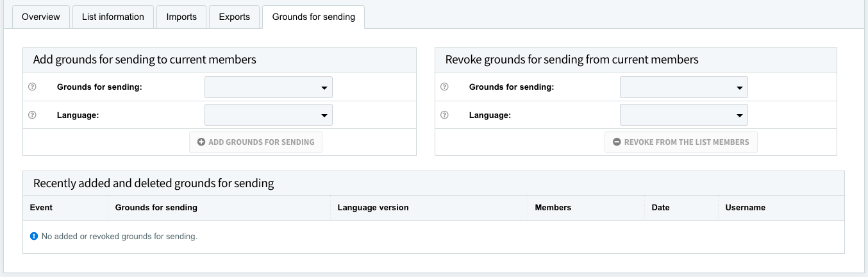Screen dimensions: 868x277
Task: Click help icon beside Revoke panel Language
Action: point(444,115)
